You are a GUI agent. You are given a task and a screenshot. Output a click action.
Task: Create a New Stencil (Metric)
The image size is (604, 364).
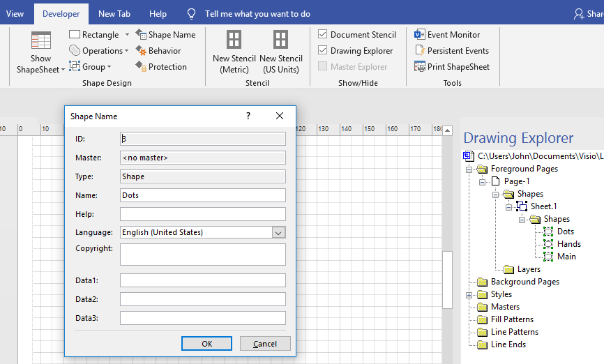234,40
